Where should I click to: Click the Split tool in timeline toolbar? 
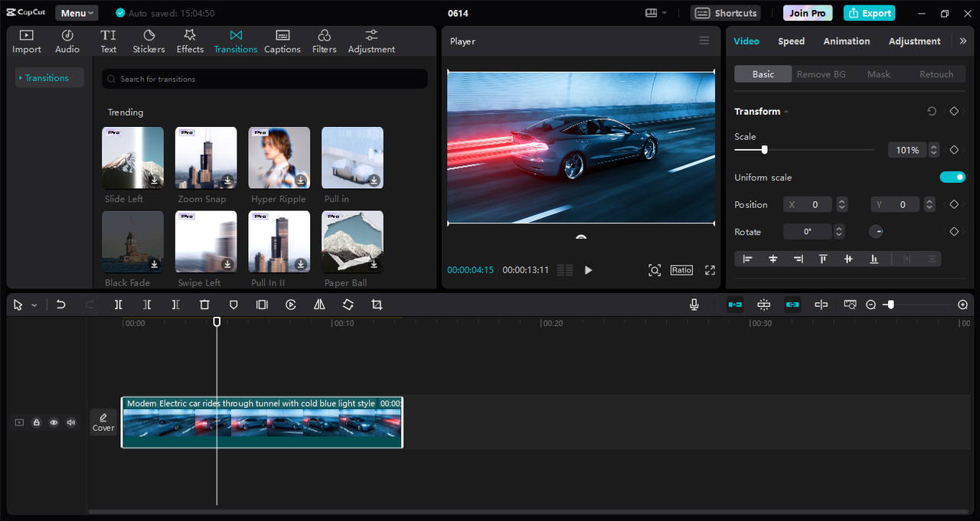[x=119, y=304]
